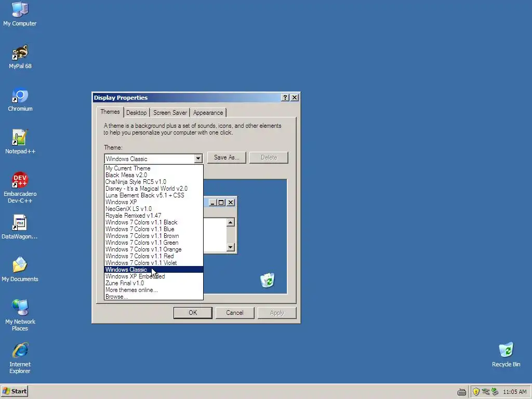532x399 pixels.
Task: Click the recycle bin in the theme preview
Action: coord(268,280)
